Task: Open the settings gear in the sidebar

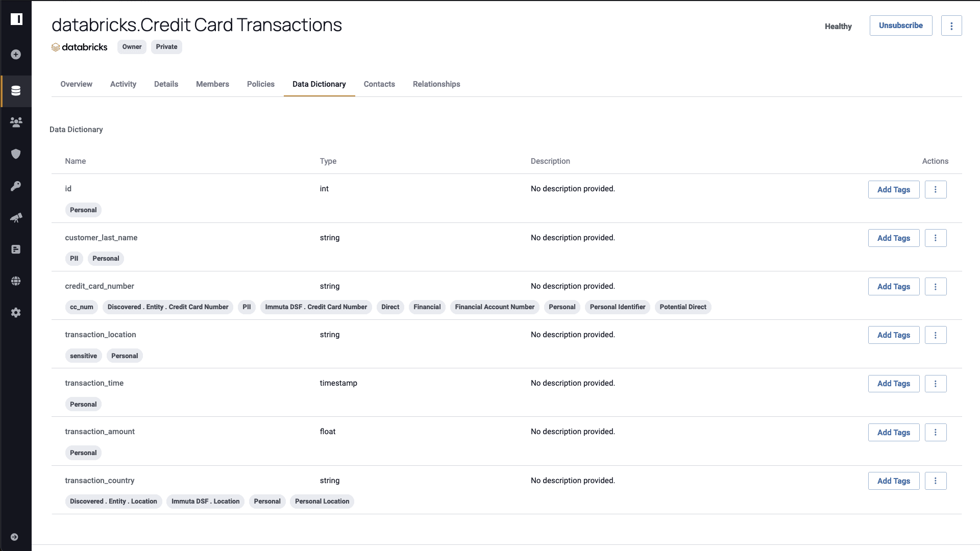Action: (16, 312)
